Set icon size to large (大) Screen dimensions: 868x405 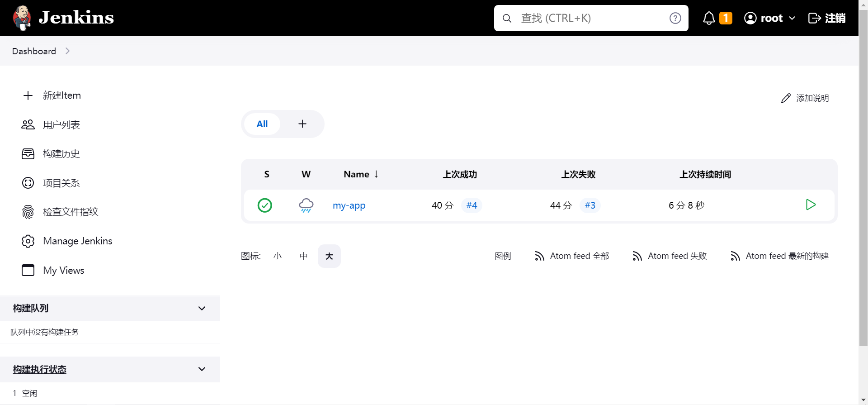[x=329, y=256]
